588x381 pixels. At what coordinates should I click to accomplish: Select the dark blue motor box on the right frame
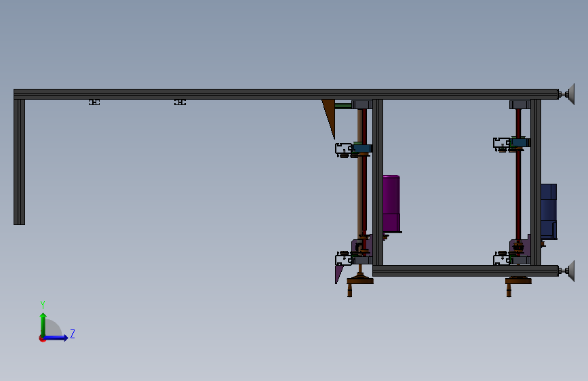[549, 211]
